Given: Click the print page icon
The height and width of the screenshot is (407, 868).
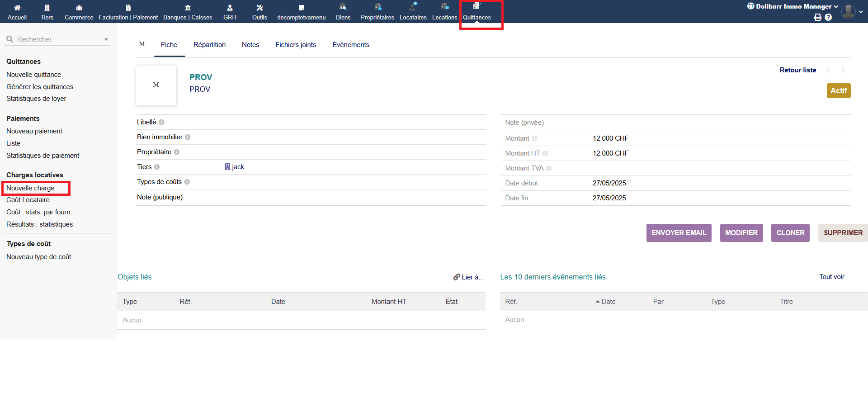Looking at the screenshot, I should tap(818, 17).
